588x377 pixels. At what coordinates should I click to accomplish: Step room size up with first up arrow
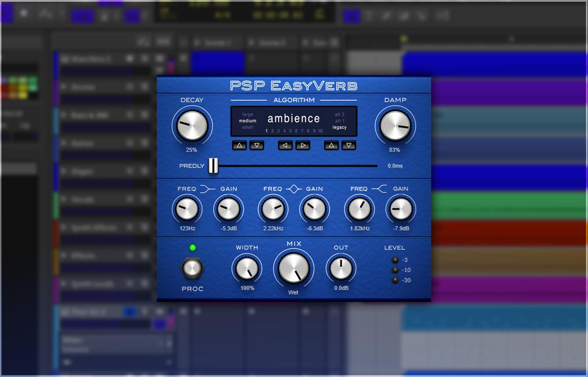(x=239, y=145)
